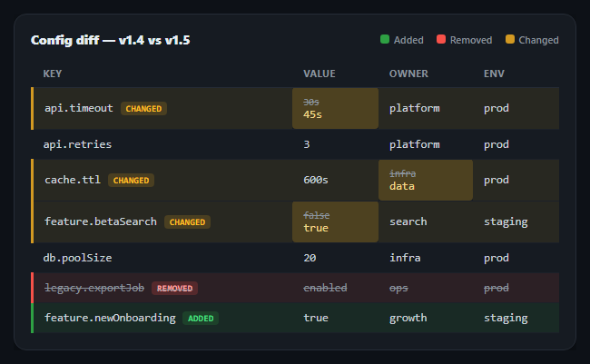Click the new value 45s
This screenshot has height=364, width=590.
312,114
